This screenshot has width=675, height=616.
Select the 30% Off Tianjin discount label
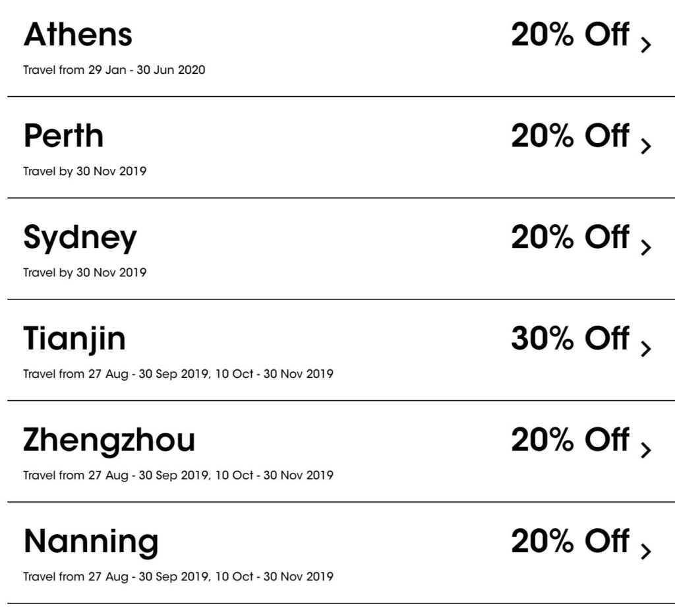(x=570, y=338)
